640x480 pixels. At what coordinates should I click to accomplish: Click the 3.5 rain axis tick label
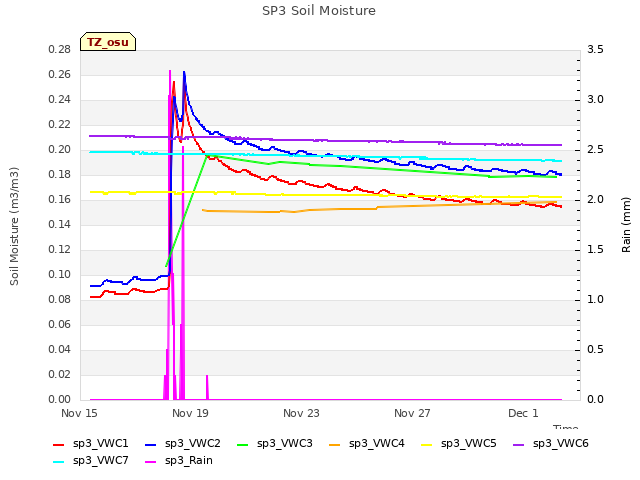pyautogui.click(x=595, y=49)
